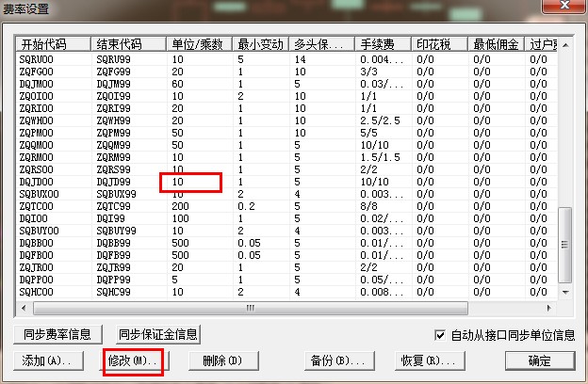Click the 备份(B)... button
This screenshot has width=588, height=384.
point(339,360)
